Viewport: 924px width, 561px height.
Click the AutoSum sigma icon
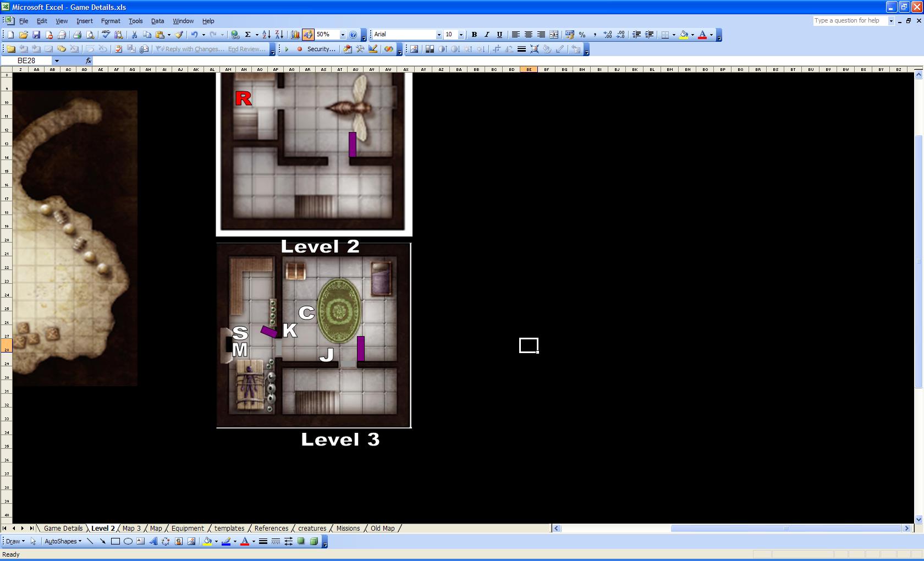(x=248, y=35)
